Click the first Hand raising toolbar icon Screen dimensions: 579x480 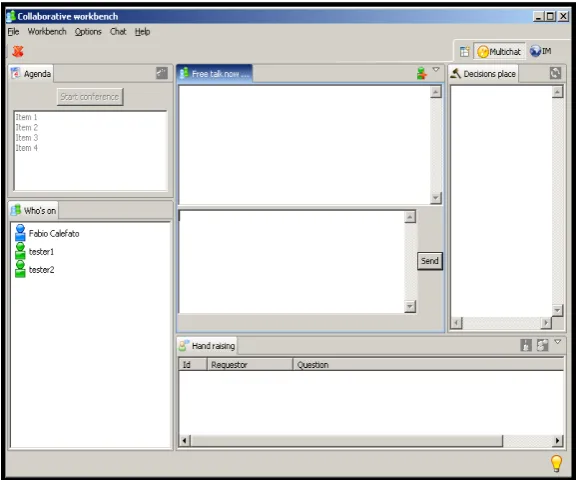coord(526,345)
